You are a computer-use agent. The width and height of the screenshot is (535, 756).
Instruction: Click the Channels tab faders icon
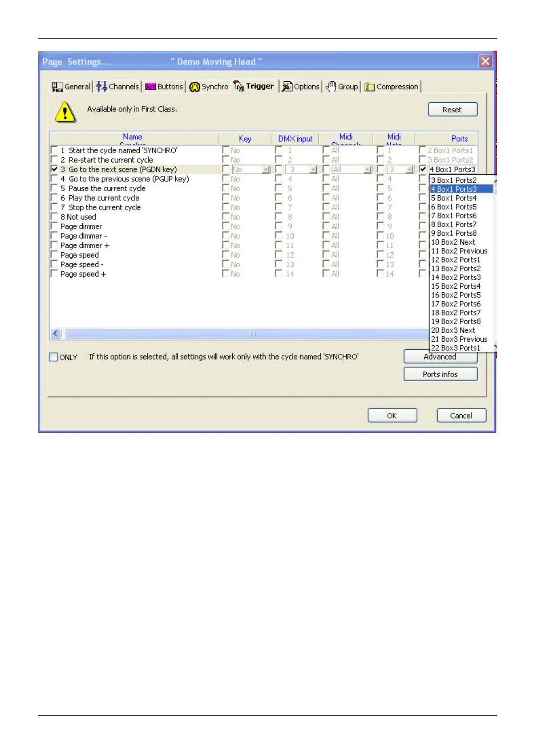(102, 87)
